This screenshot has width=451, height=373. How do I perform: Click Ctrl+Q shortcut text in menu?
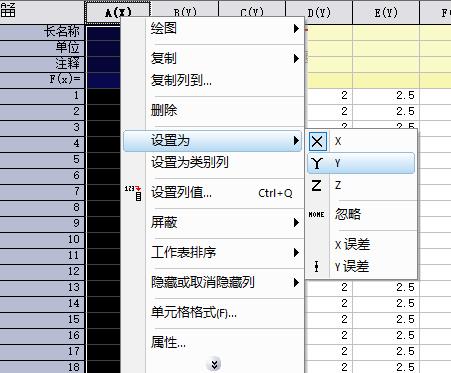(275, 193)
